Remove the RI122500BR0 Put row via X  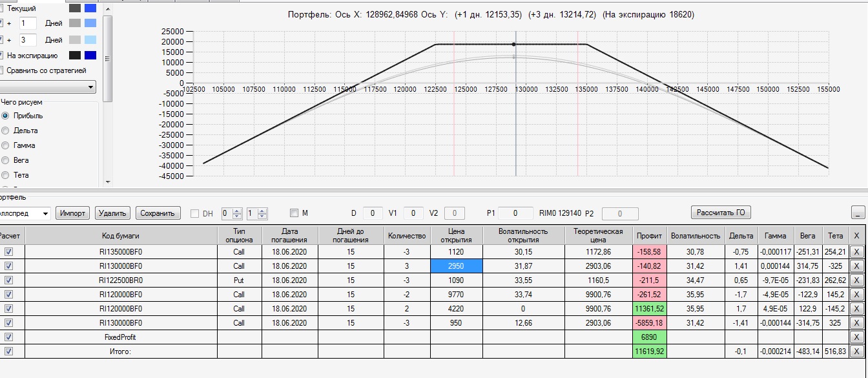pos(856,280)
